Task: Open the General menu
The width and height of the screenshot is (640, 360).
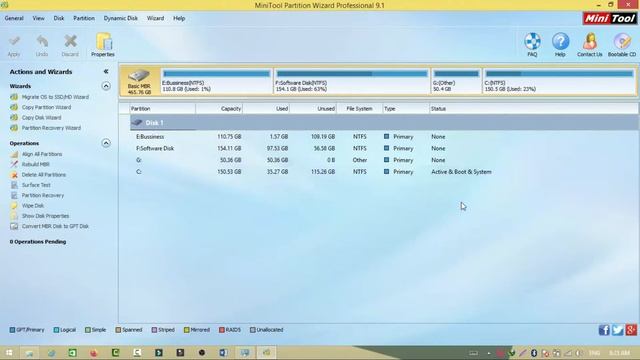Action: click(x=14, y=18)
